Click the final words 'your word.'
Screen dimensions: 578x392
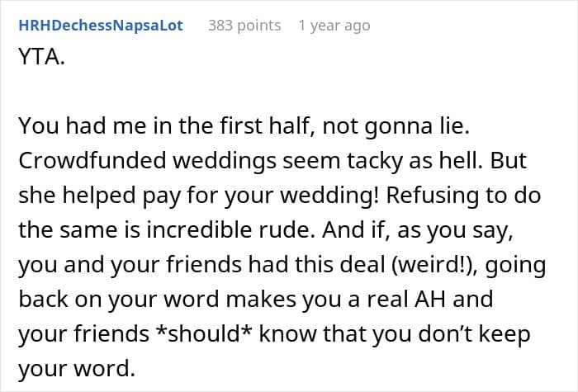(x=77, y=369)
